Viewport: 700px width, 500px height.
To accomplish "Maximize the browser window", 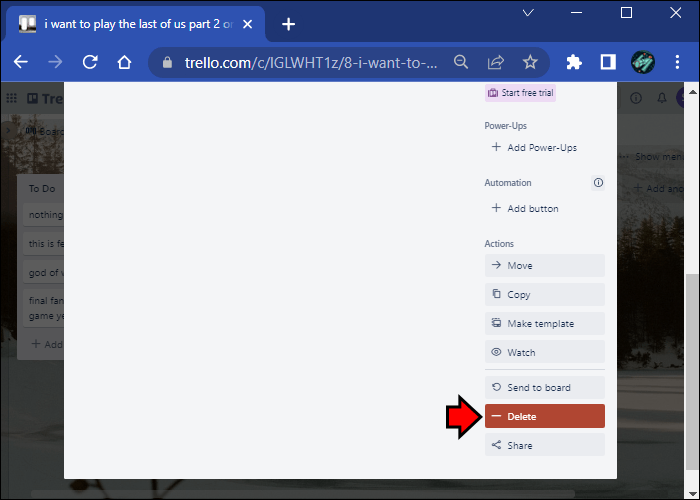I will pos(626,13).
